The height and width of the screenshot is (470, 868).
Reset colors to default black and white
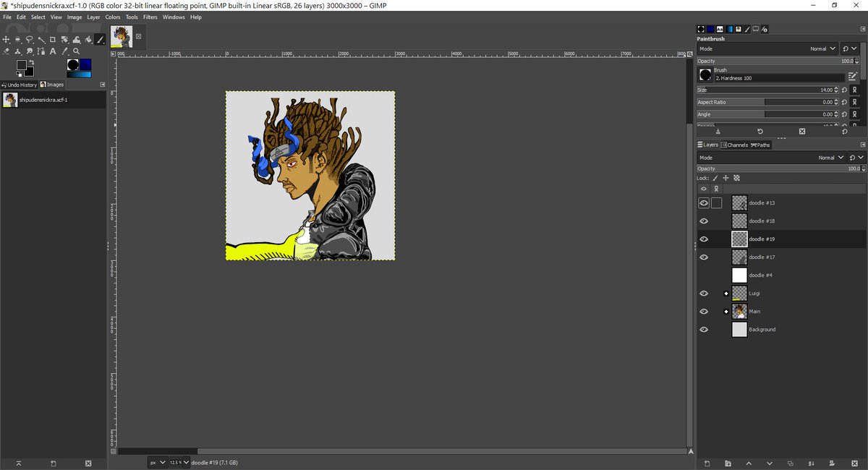[x=19, y=74]
